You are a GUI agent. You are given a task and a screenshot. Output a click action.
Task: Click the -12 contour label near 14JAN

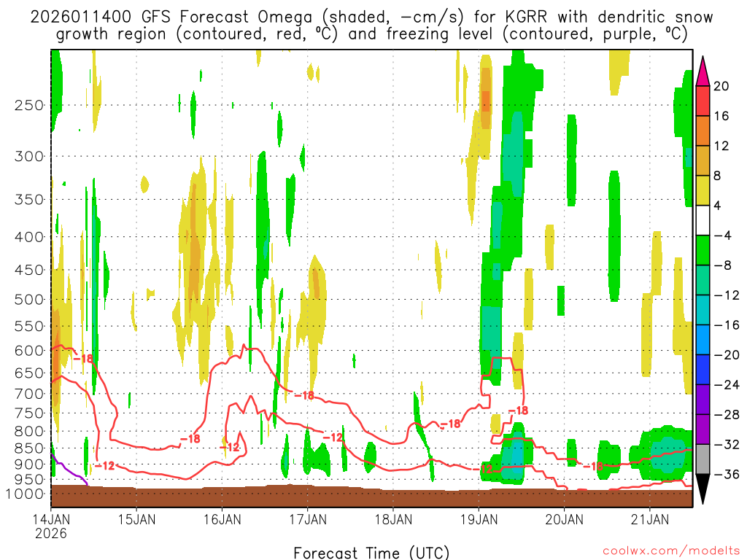(104, 466)
